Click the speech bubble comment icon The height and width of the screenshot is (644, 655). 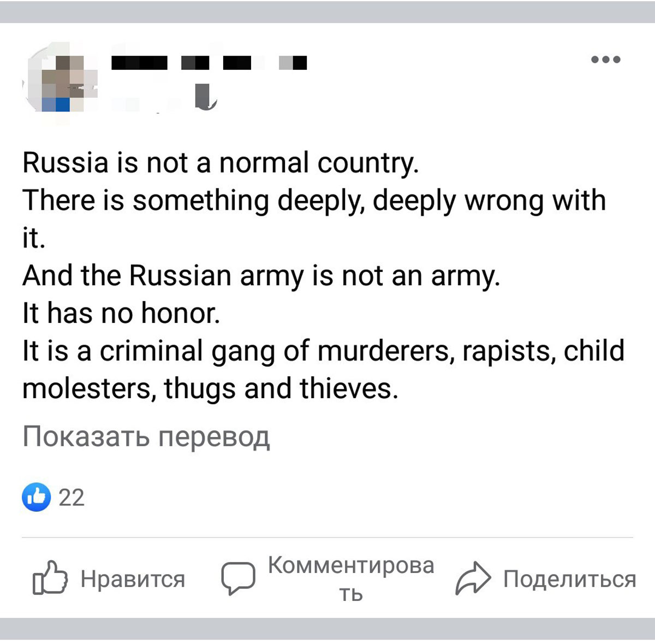point(237,578)
